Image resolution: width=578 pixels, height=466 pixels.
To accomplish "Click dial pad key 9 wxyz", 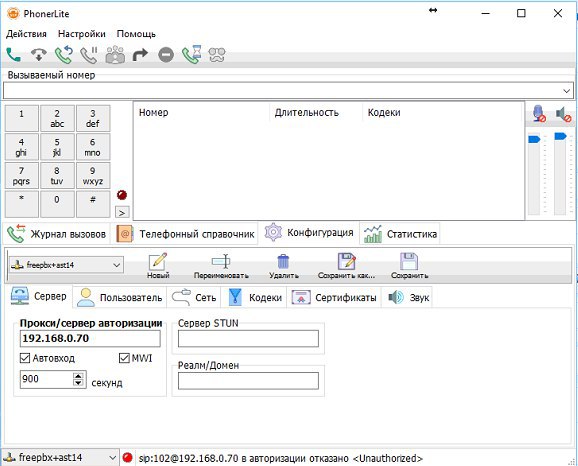I will click(x=93, y=175).
